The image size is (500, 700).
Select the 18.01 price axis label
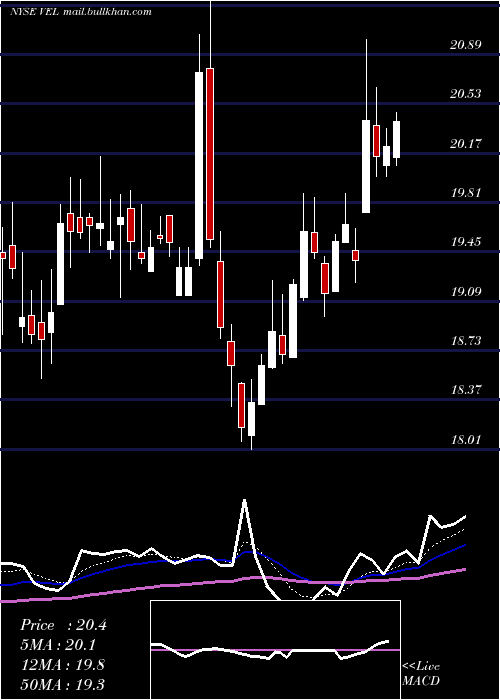[x=466, y=440]
